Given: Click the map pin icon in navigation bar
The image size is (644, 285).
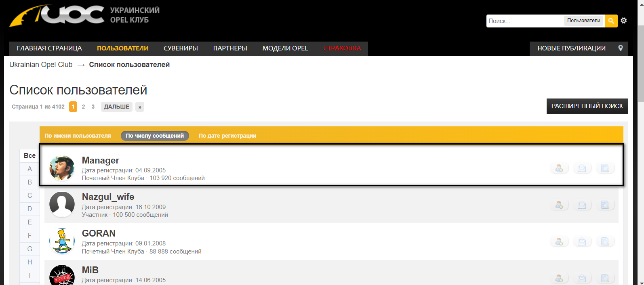Looking at the screenshot, I should (x=621, y=48).
